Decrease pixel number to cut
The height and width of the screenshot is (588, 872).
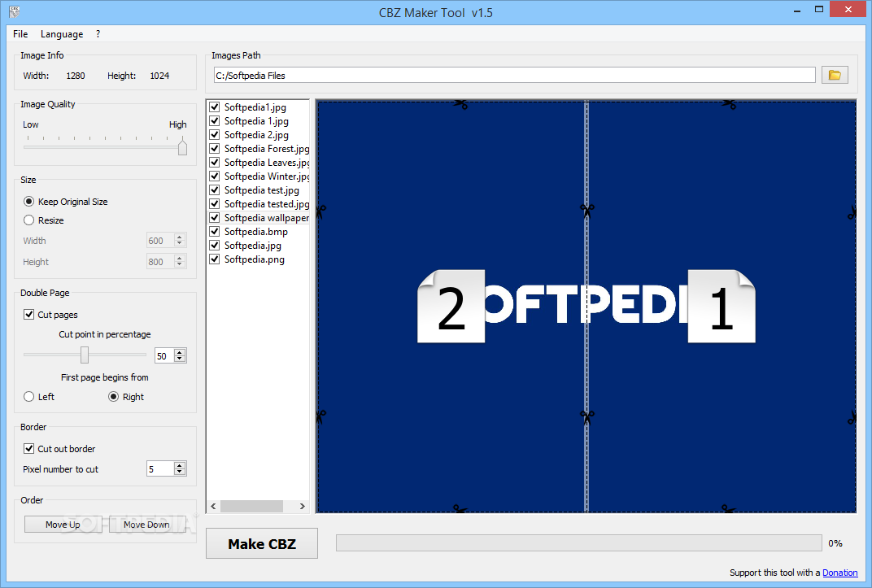click(x=180, y=472)
